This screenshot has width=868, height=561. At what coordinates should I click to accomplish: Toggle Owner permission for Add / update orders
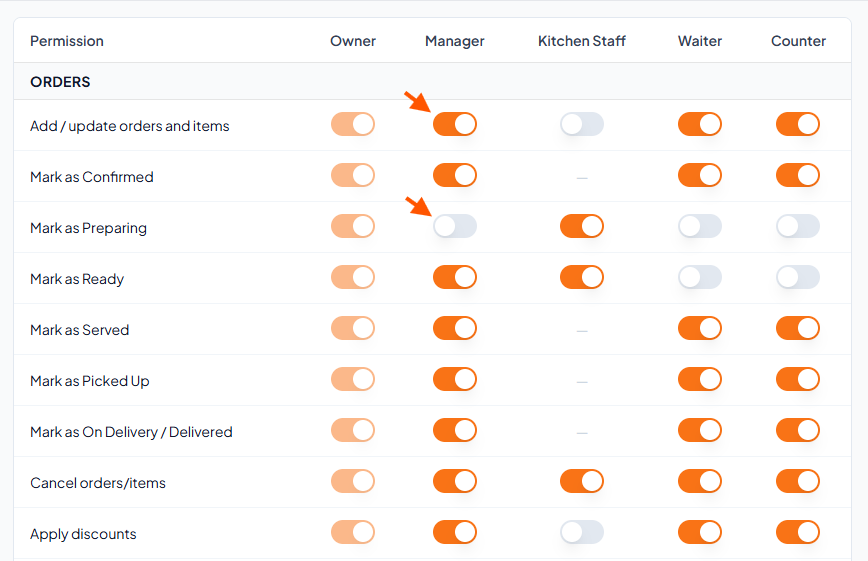[353, 124]
